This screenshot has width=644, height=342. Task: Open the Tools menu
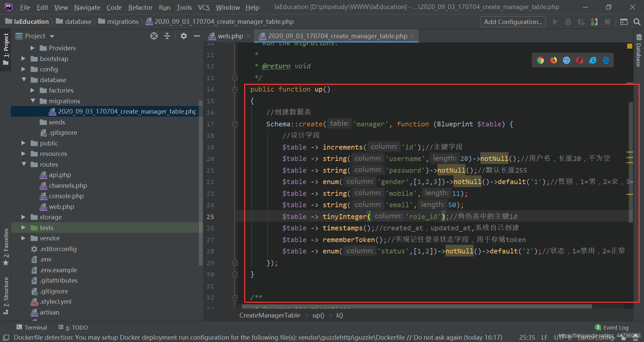pos(184,7)
